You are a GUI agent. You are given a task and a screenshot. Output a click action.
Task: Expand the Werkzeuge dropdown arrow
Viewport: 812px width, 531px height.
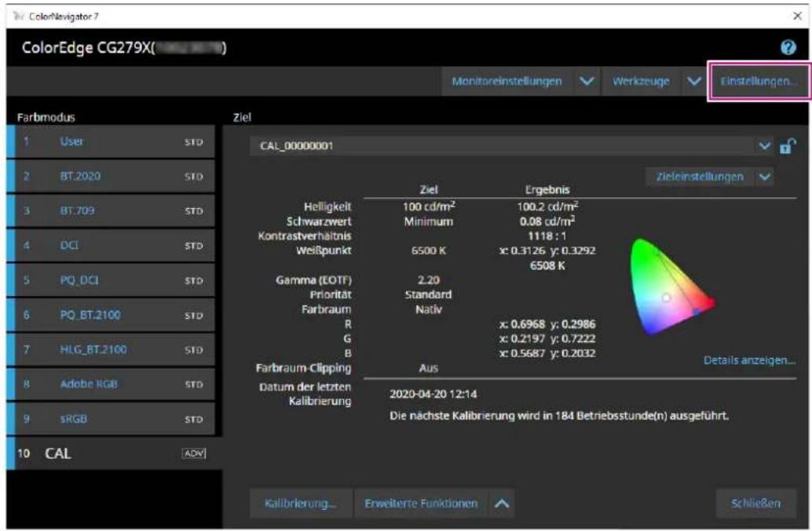[x=694, y=82]
